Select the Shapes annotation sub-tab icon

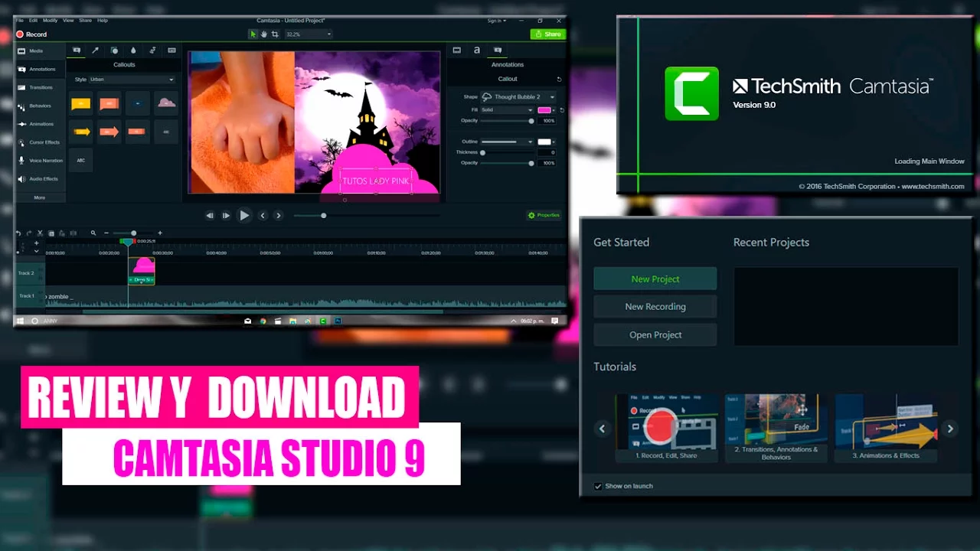[x=114, y=51]
